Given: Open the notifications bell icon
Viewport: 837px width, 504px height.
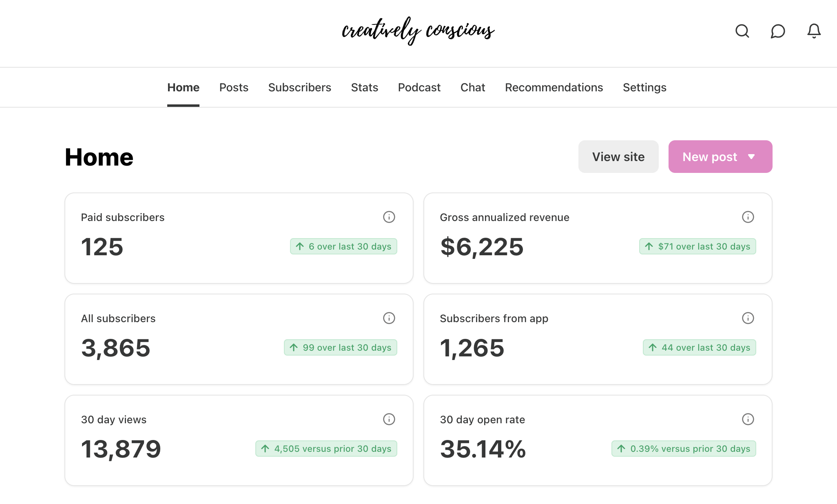Looking at the screenshot, I should tap(814, 31).
